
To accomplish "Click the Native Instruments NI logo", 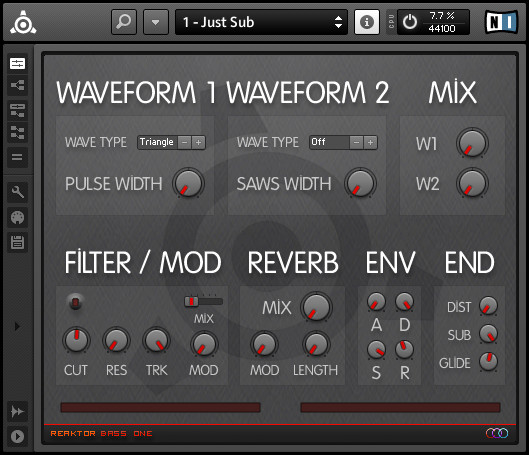I will point(501,22).
